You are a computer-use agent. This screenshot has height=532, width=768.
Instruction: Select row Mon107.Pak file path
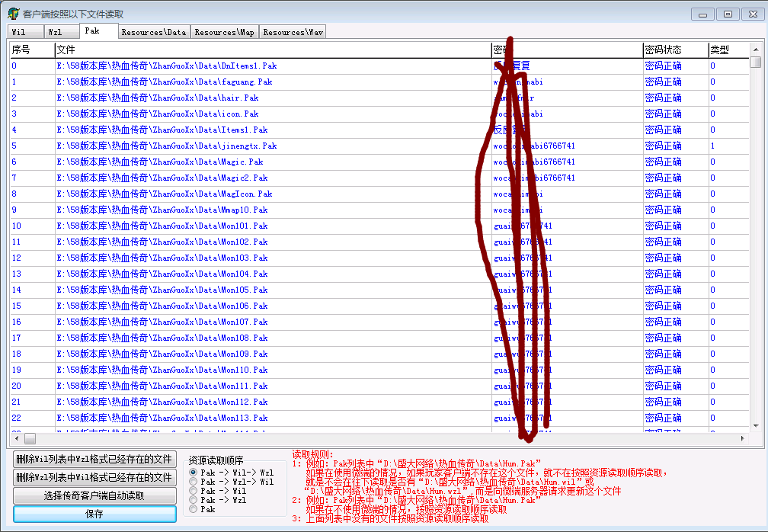click(x=162, y=322)
